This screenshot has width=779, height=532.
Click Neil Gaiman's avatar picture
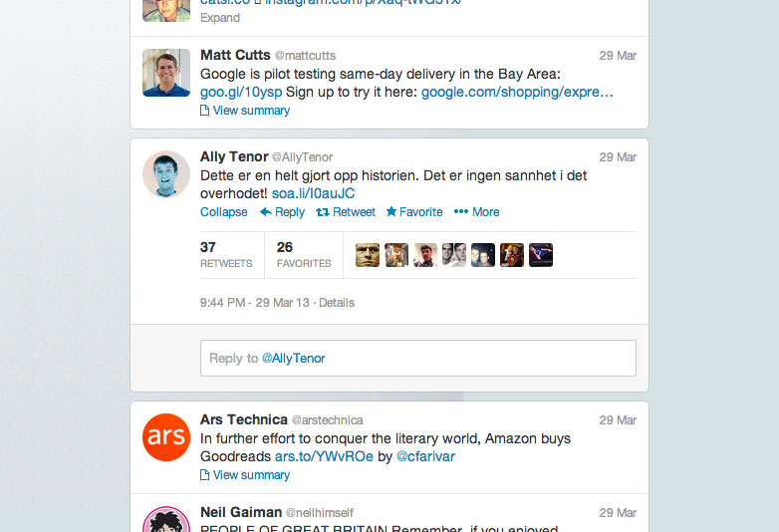click(166, 520)
